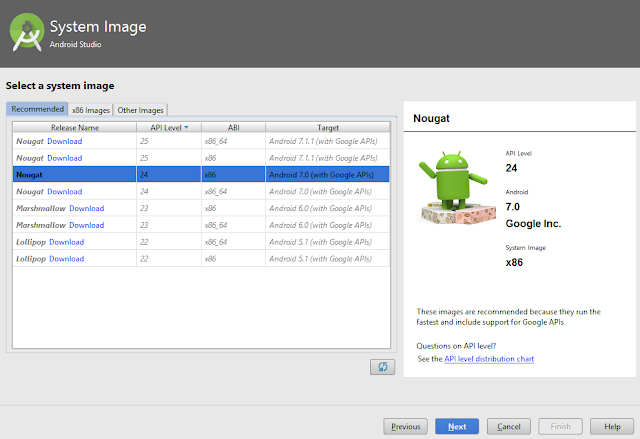Download Lollipop x86_64 system image

click(67, 242)
